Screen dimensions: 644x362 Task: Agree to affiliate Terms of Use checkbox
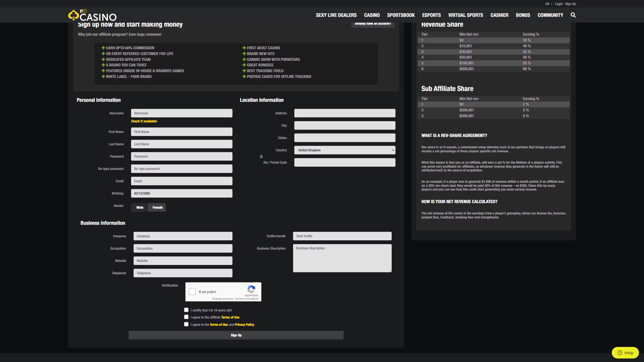(186, 317)
